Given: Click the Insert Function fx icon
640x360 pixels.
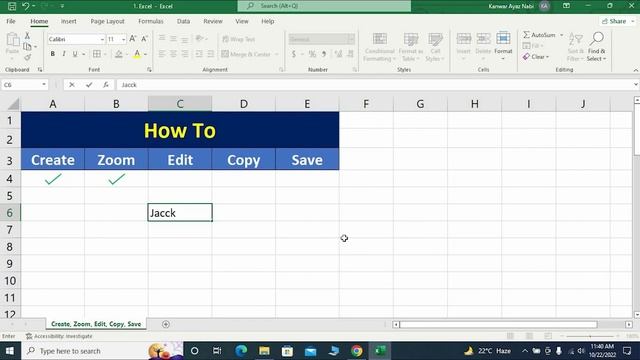Looking at the screenshot, I should pyautogui.click(x=106, y=85).
